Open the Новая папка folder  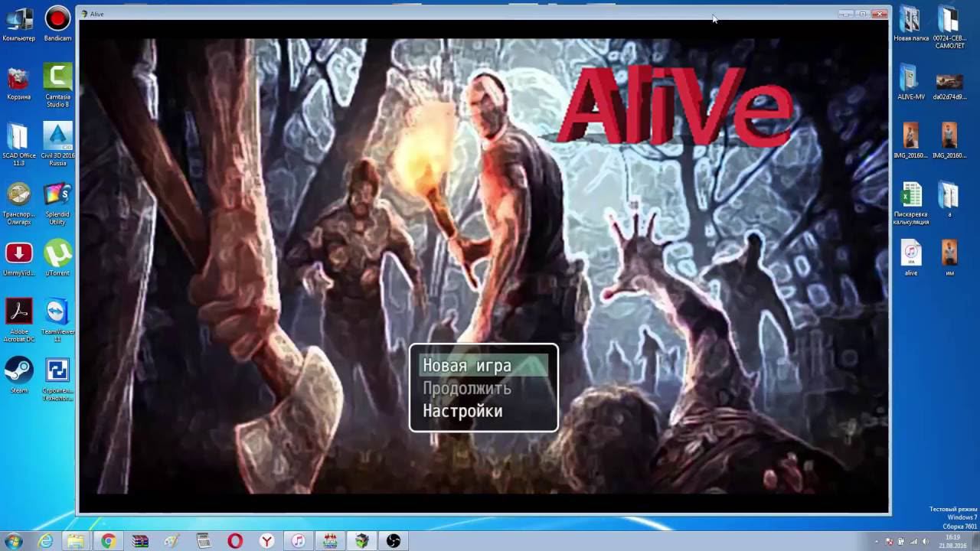tap(910, 24)
